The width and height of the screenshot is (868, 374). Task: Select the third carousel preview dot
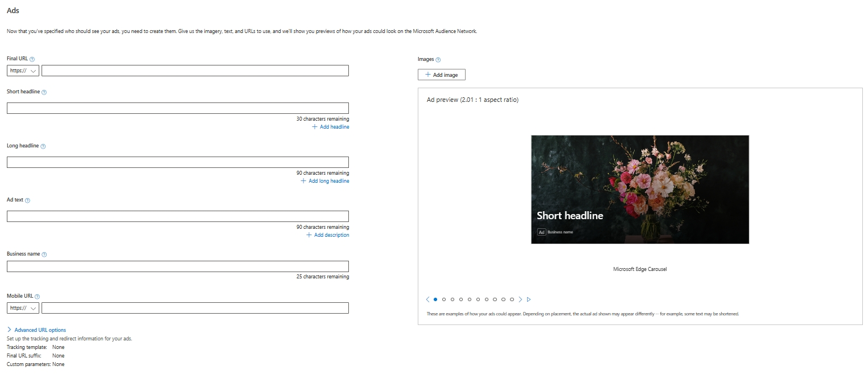click(x=452, y=299)
